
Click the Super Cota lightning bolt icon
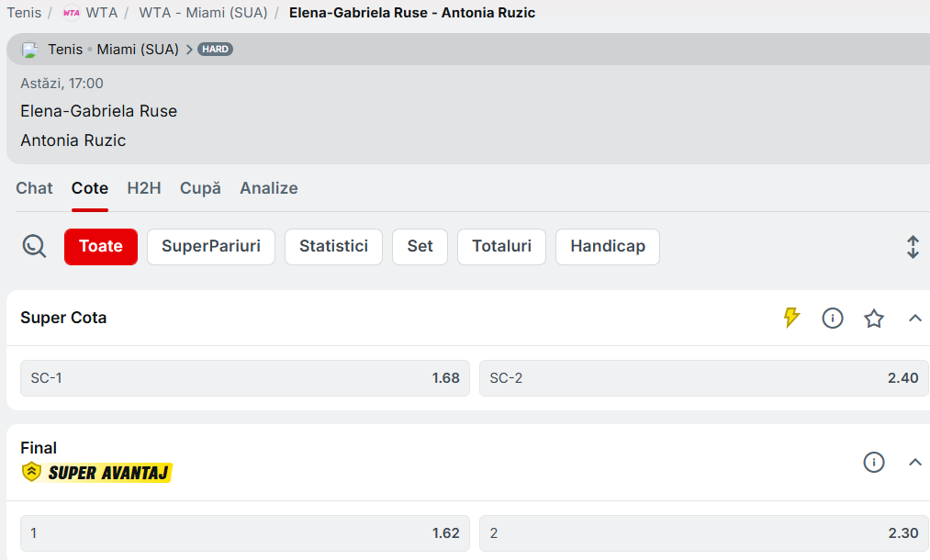click(x=790, y=318)
